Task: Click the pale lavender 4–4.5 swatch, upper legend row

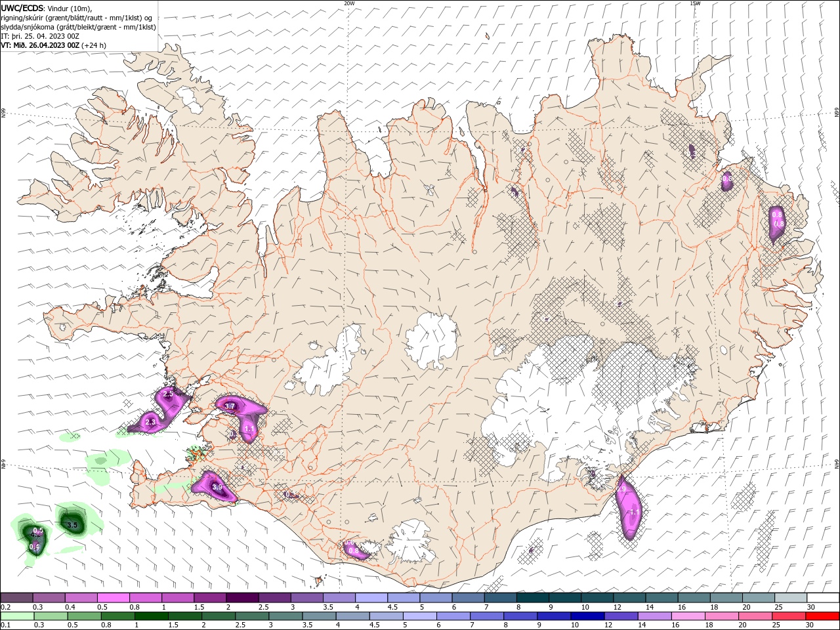Action: [x=371, y=598]
